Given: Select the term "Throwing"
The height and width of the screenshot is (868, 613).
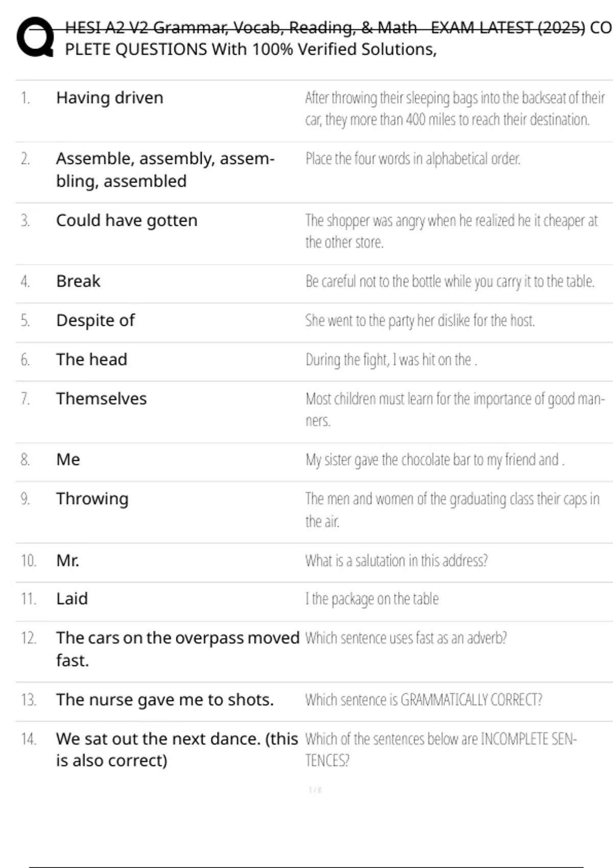Looking at the screenshot, I should click(92, 498).
